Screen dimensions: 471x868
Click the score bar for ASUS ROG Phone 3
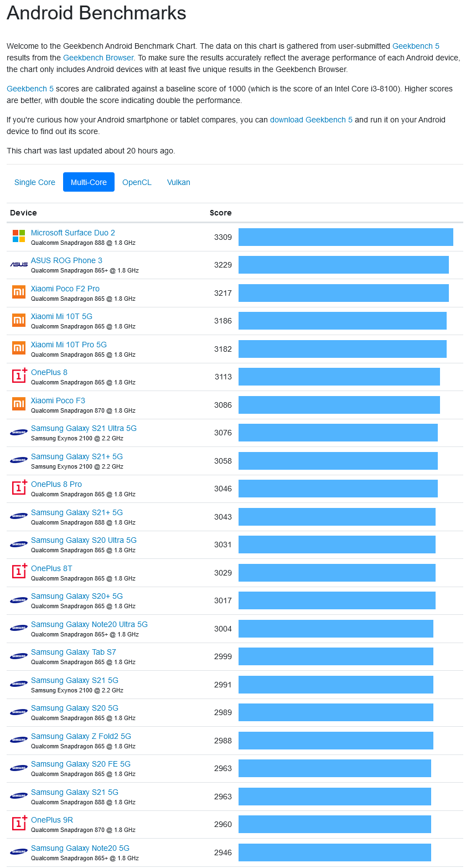click(x=343, y=265)
